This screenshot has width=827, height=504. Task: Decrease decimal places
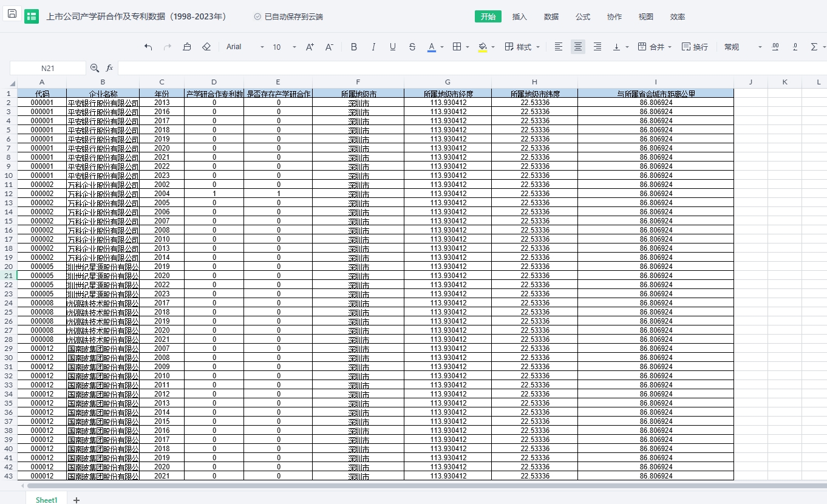click(x=795, y=47)
